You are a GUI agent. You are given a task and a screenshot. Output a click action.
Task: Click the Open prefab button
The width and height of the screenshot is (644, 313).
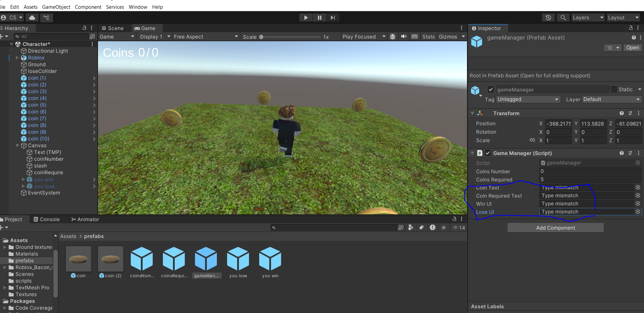[633, 48]
